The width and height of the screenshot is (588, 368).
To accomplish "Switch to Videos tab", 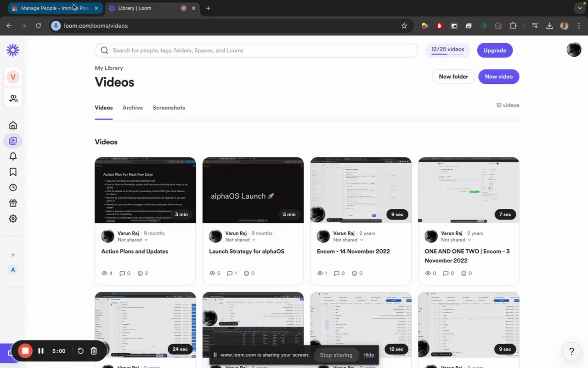I will pyautogui.click(x=104, y=108).
